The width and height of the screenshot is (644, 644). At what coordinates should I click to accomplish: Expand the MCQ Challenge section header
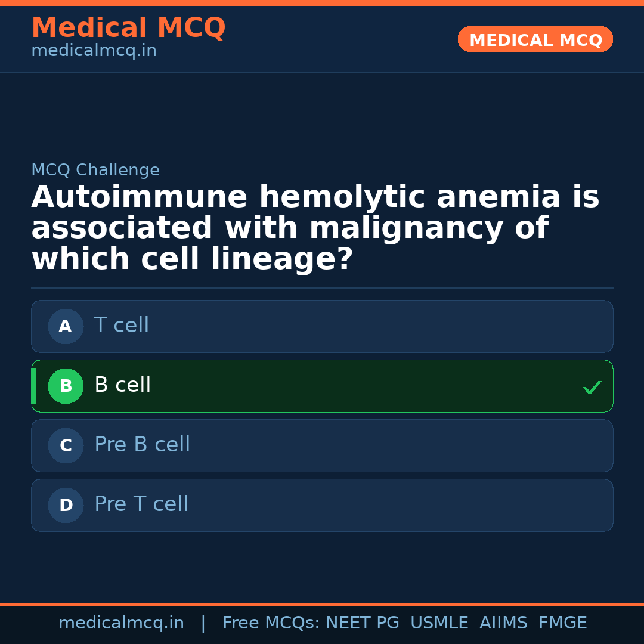(x=95, y=169)
